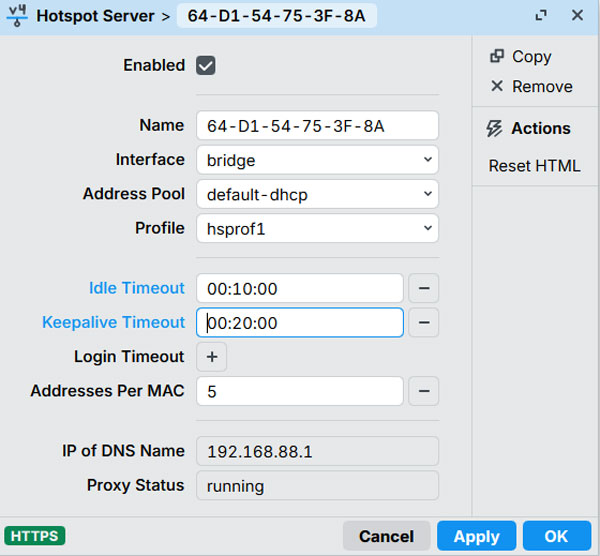The height and width of the screenshot is (556, 600).
Task: Remove Keepalive Timeout with minus button
Action: point(424,323)
